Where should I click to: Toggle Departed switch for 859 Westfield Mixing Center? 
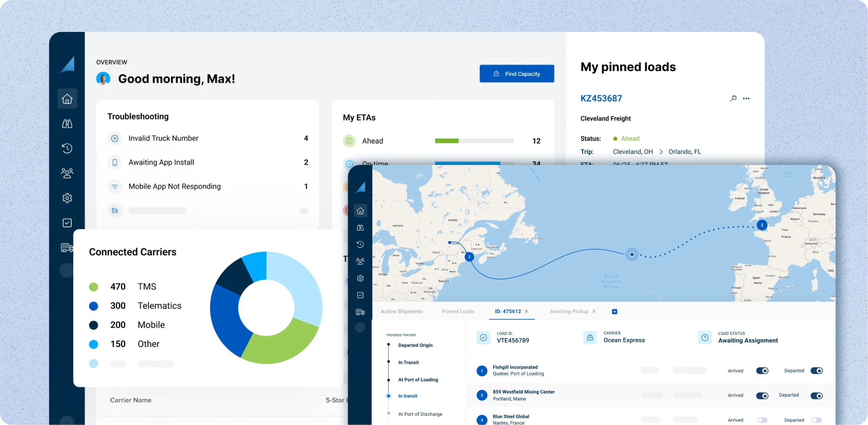[x=816, y=396]
